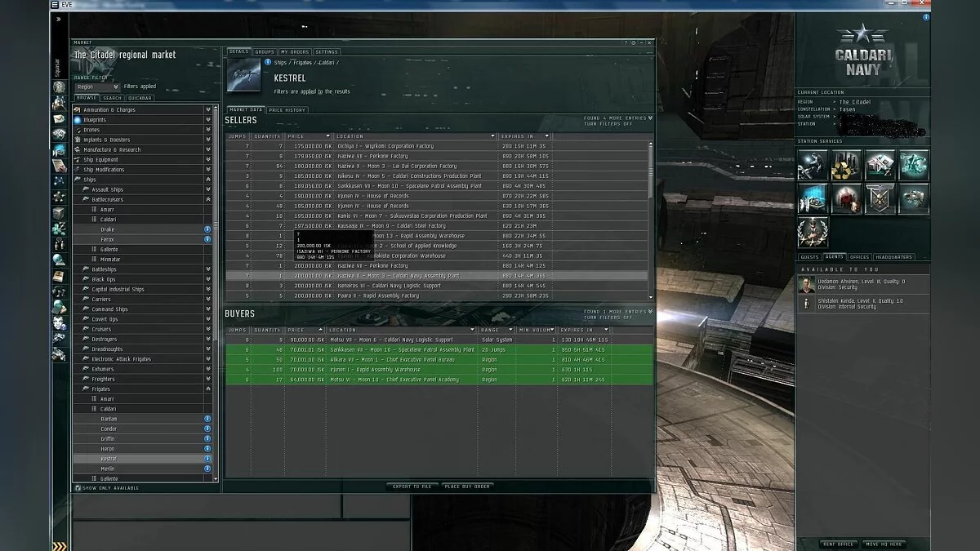This screenshot has height=551, width=980.
Task: Show info for the Merlin frigate
Action: pos(207,469)
